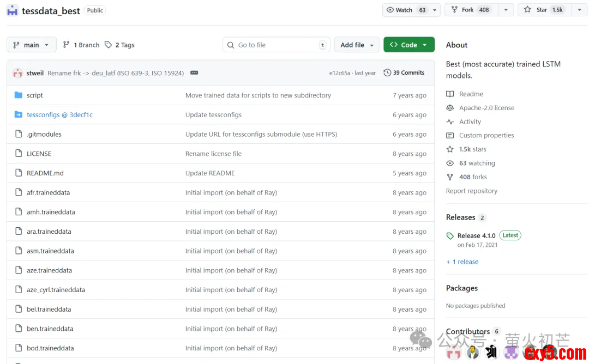Open Release 4.1.0 link
The height and width of the screenshot is (364, 589).
click(x=476, y=236)
